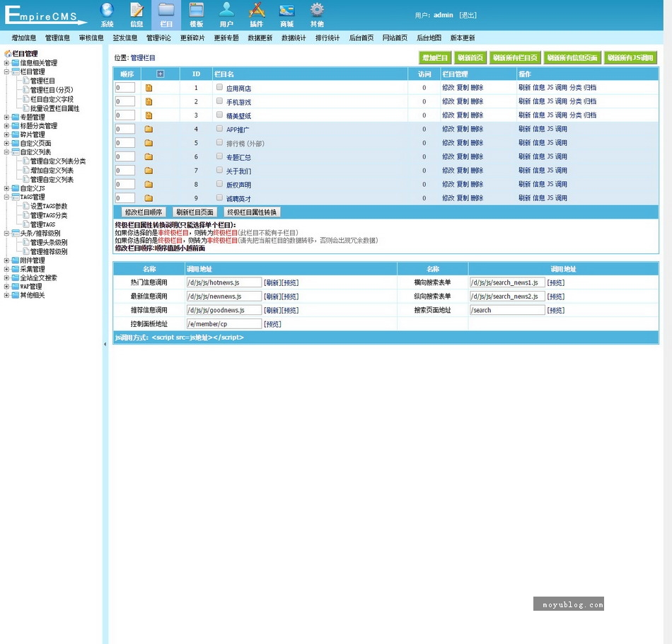Click 预览 link for 控制面板地址
This screenshot has height=644, width=672.
point(272,324)
